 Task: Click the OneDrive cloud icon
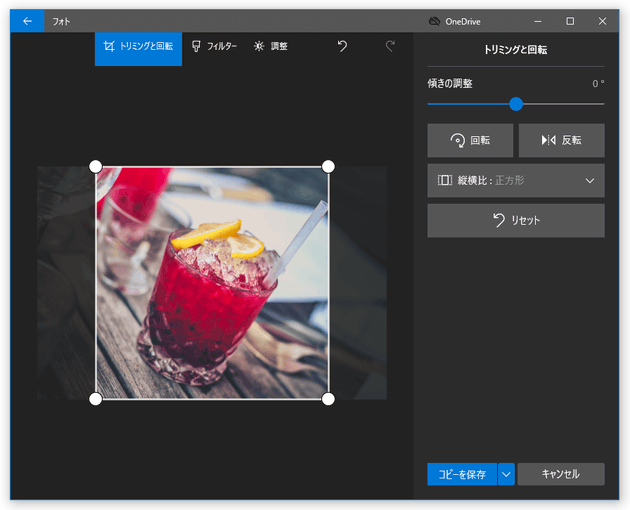click(434, 21)
